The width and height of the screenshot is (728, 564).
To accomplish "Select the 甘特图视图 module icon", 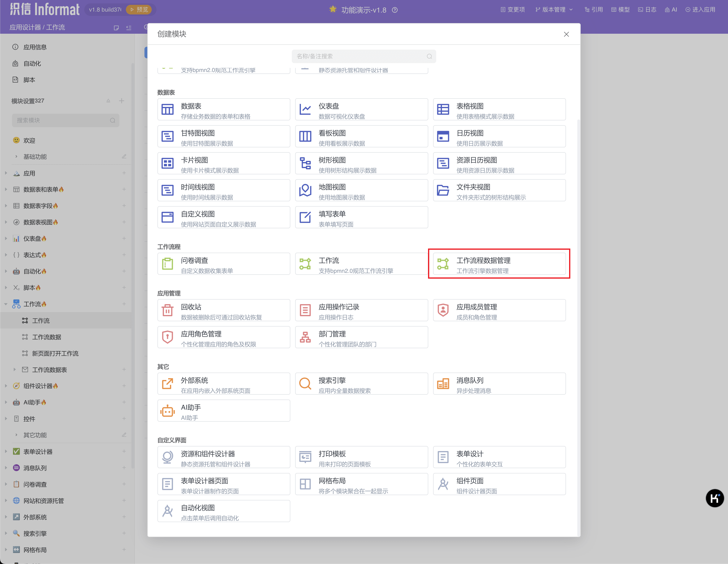I will [x=167, y=136].
